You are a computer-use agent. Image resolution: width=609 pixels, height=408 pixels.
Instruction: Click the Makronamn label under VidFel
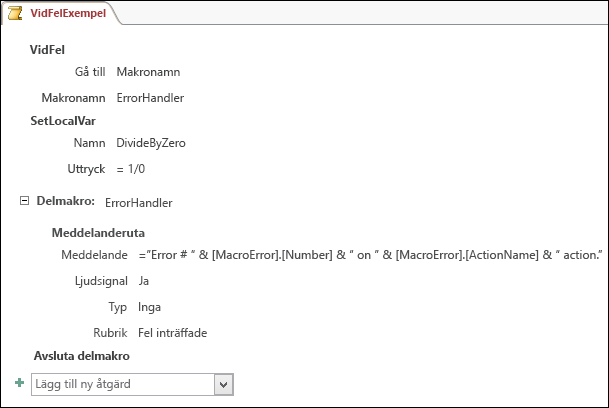[x=73, y=98]
